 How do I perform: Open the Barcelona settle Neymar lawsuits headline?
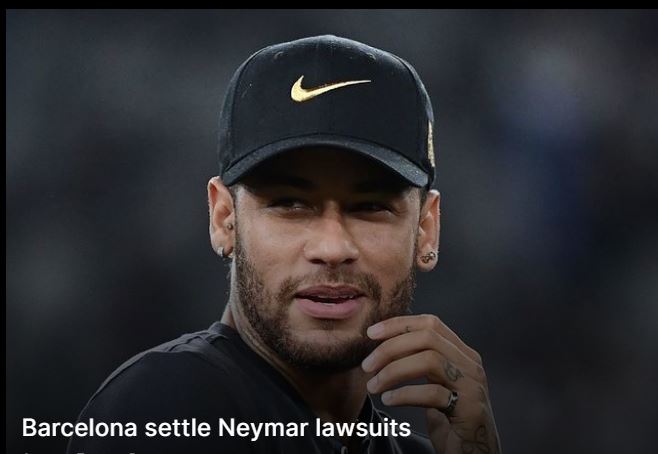pyautogui.click(x=216, y=428)
